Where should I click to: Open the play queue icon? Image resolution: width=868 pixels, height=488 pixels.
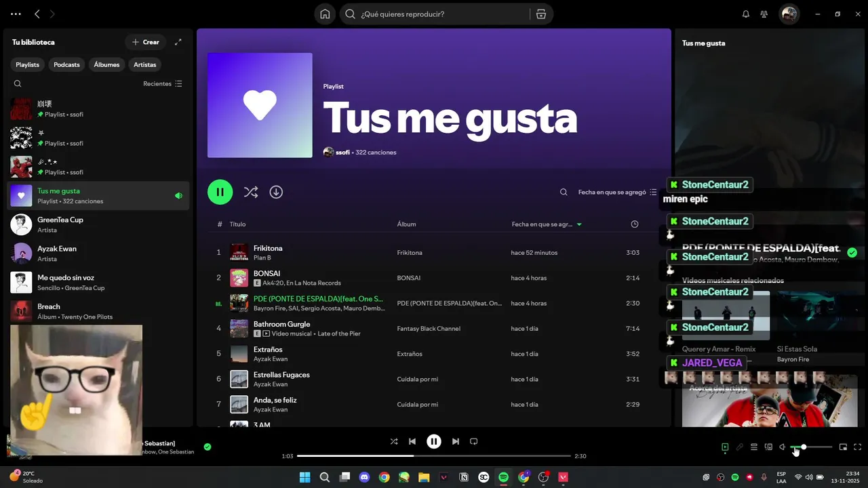pyautogui.click(x=753, y=447)
